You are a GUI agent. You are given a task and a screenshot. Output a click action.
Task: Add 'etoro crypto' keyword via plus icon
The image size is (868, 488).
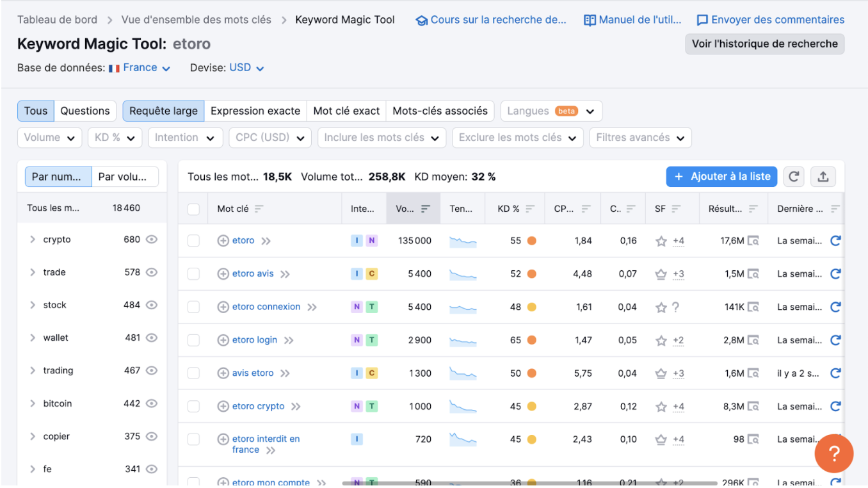(223, 406)
